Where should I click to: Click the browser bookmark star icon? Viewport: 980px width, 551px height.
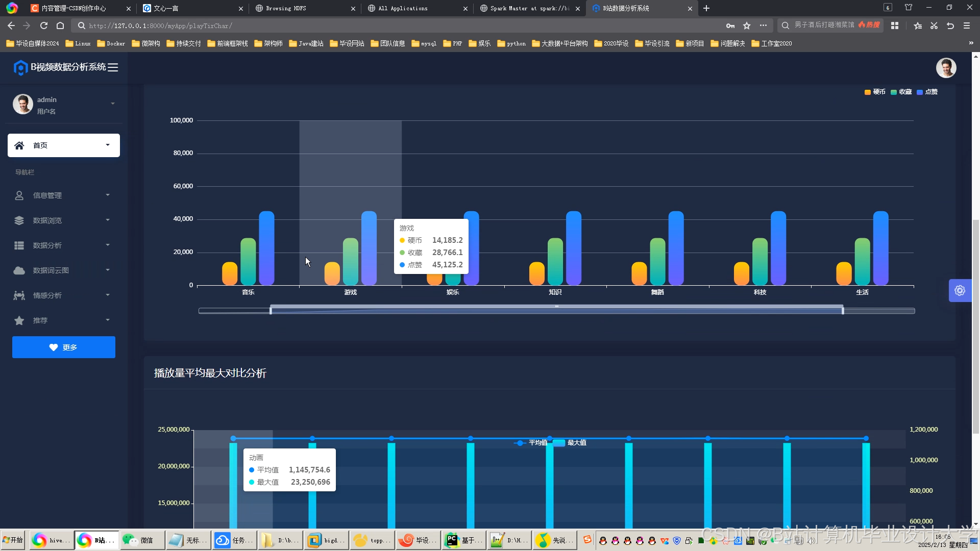tap(747, 26)
